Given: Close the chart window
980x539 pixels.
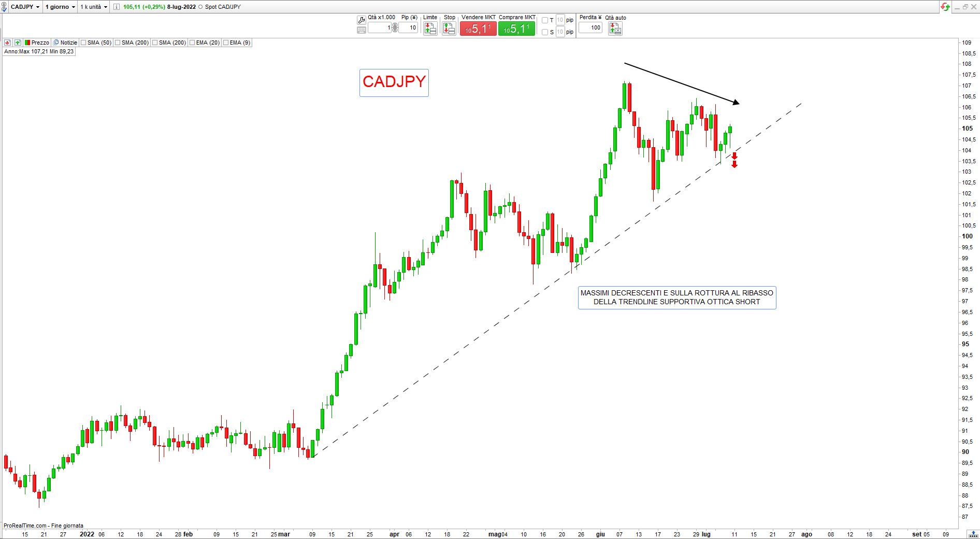Looking at the screenshot, I should click(x=974, y=7).
